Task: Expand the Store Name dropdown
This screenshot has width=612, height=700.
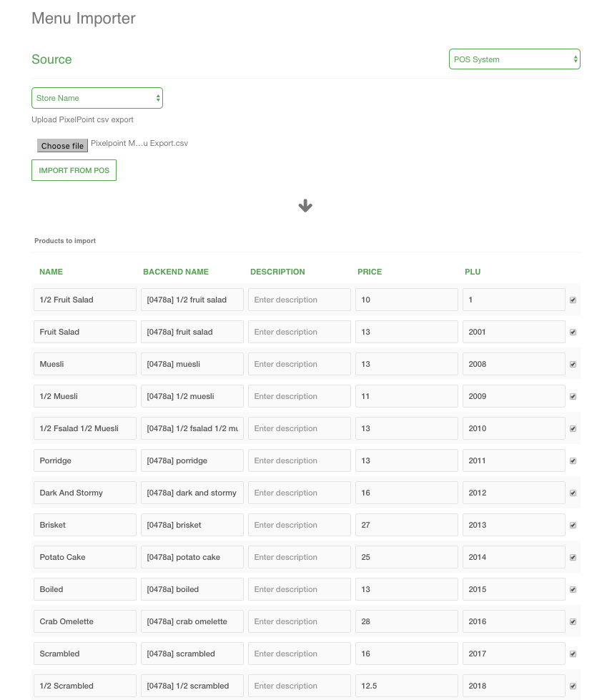Action: 97,98
